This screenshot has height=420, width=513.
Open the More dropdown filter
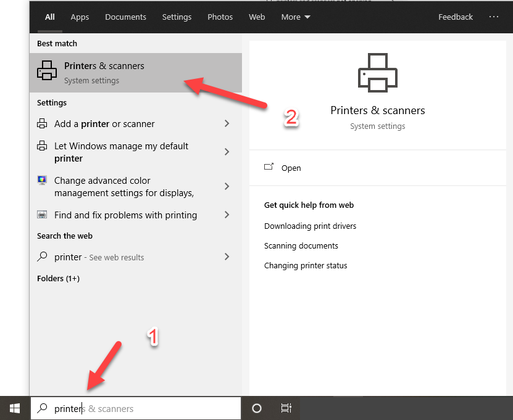coord(296,17)
